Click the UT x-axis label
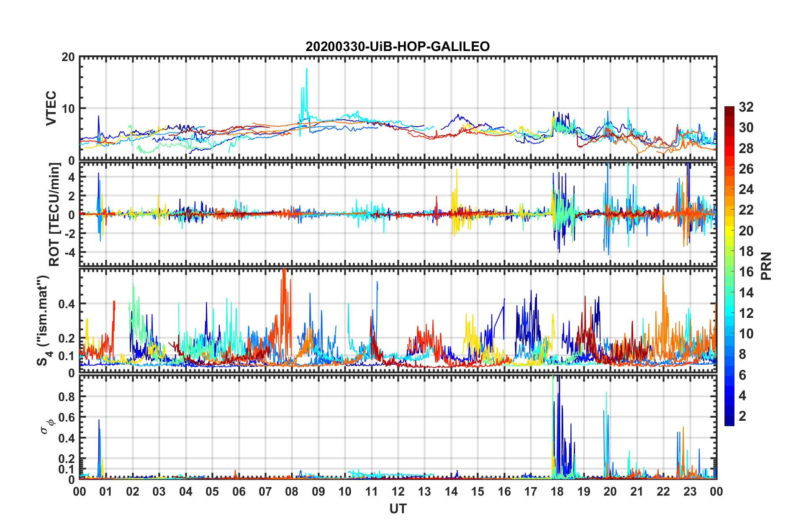 pyautogui.click(x=398, y=509)
